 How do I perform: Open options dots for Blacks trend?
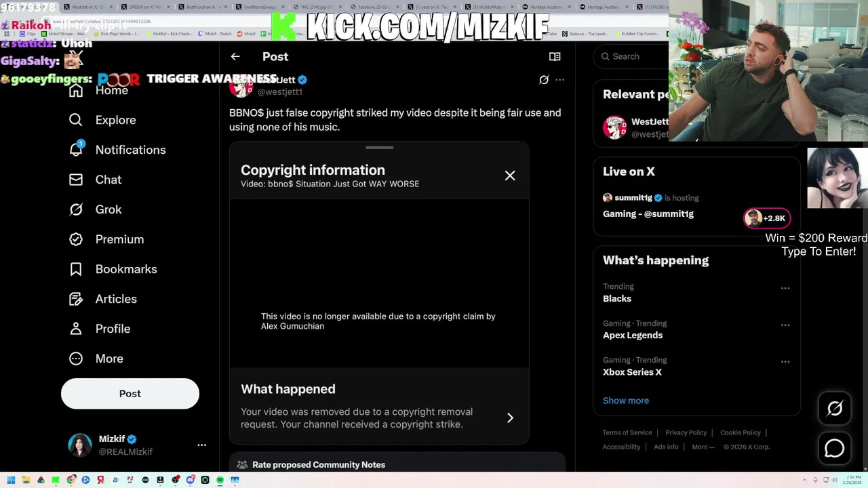point(785,288)
